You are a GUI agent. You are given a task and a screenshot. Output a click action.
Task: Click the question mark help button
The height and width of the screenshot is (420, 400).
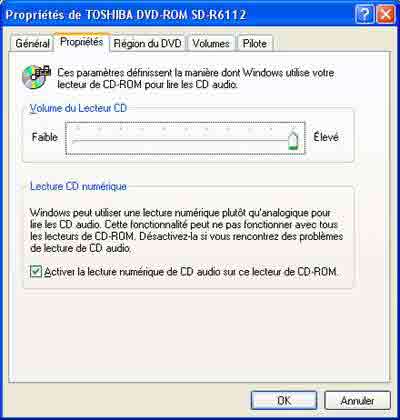click(x=364, y=15)
